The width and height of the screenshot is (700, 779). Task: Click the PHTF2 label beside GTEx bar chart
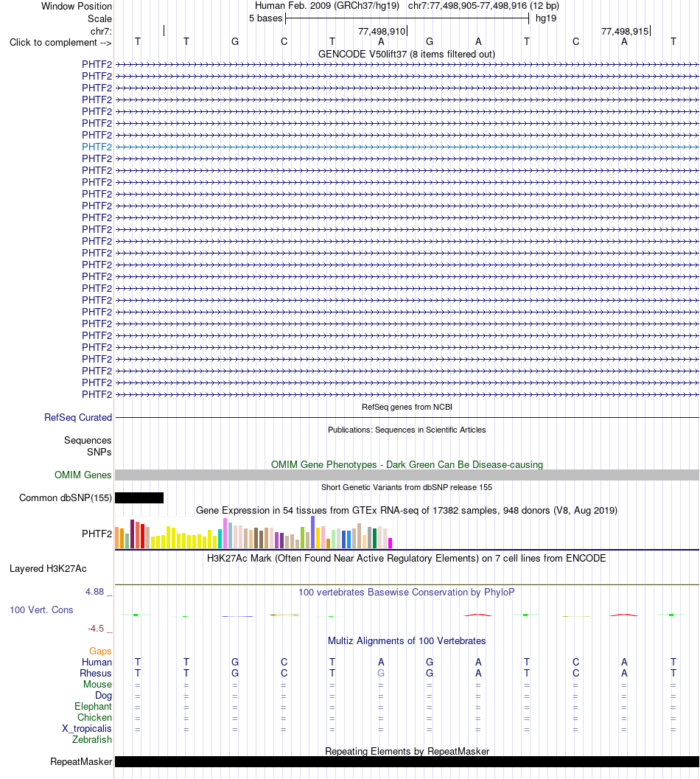[97, 534]
